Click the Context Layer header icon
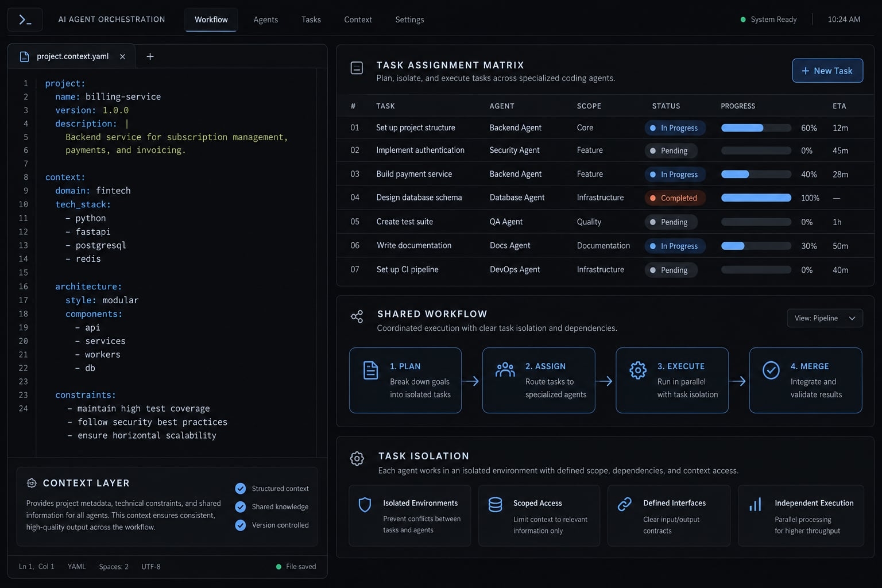The height and width of the screenshot is (588, 882). pos(32,483)
